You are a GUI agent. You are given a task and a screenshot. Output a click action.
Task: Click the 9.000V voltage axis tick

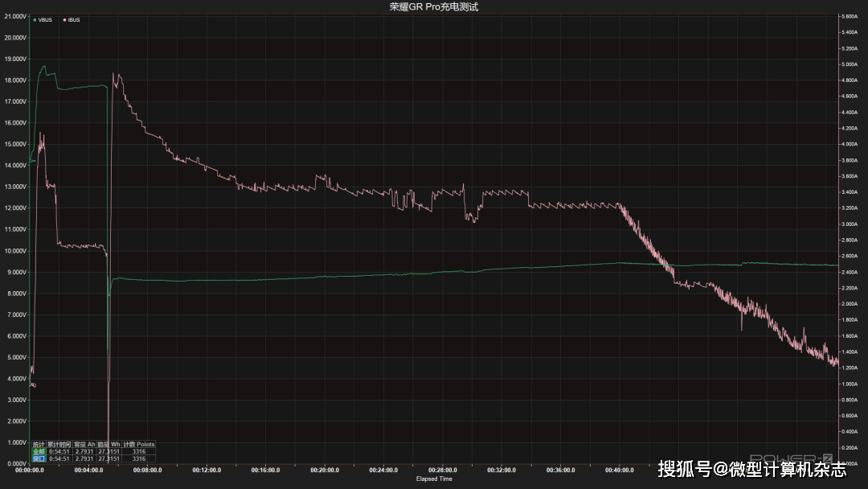pyautogui.click(x=17, y=272)
